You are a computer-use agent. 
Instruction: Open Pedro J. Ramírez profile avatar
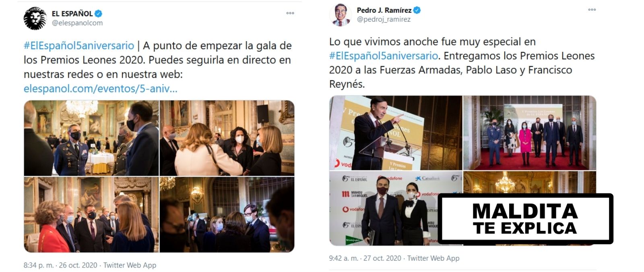point(341,15)
